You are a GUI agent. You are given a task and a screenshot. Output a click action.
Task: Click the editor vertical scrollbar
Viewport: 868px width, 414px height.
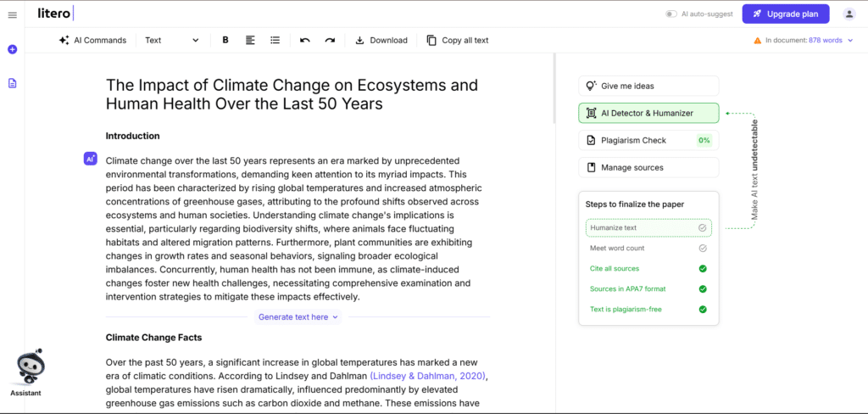(554, 89)
